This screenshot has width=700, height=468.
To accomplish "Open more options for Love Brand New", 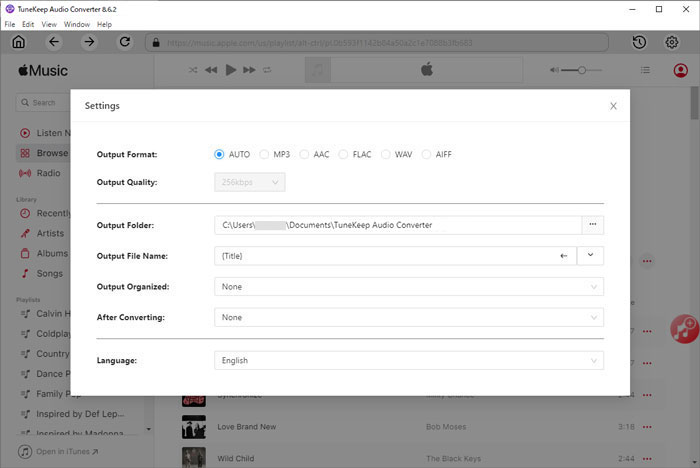I will pos(647,427).
